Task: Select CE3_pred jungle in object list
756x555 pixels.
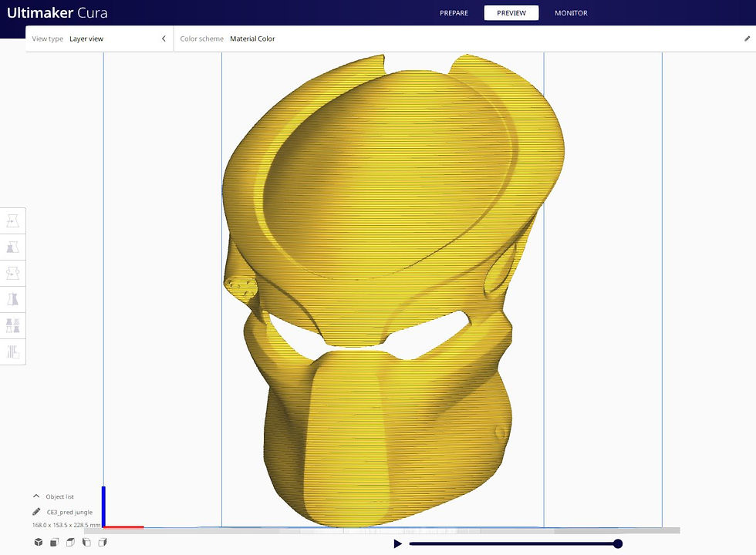Action: click(69, 512)
